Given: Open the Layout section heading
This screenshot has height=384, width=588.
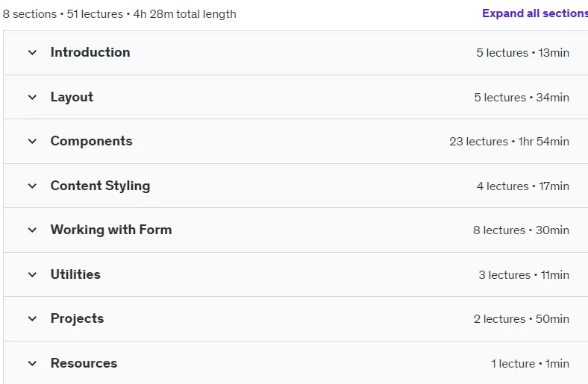Looking at the screenshot, I should click(x=72, y=97).
